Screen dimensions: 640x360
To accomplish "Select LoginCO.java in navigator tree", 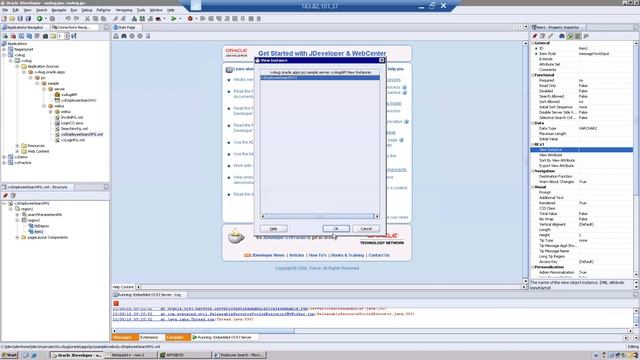I will 72,123.
